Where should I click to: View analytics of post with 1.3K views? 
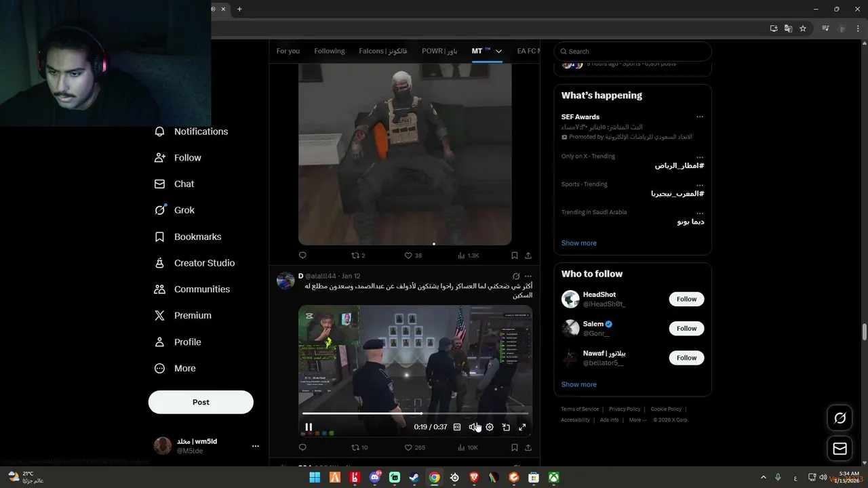point(469,256)
